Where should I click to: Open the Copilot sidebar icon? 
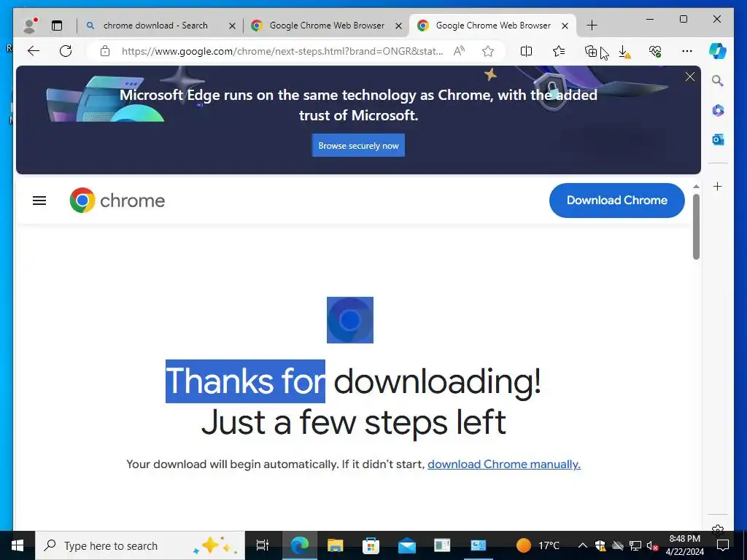click(718, 51)
